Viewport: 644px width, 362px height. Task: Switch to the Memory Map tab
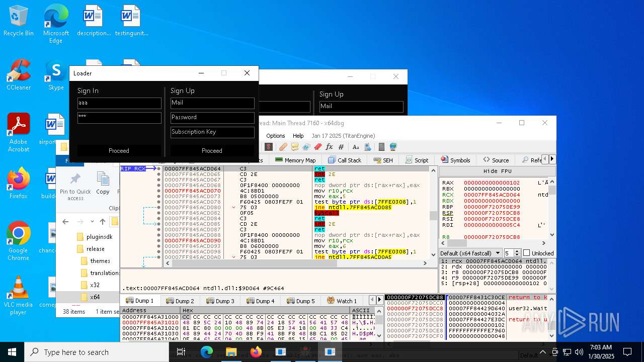pyautogui.click(x=295, y=160)
